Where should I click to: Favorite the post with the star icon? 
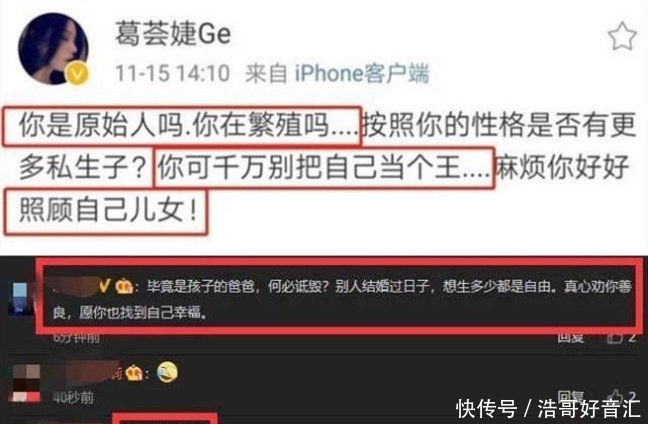click(622, 36)
